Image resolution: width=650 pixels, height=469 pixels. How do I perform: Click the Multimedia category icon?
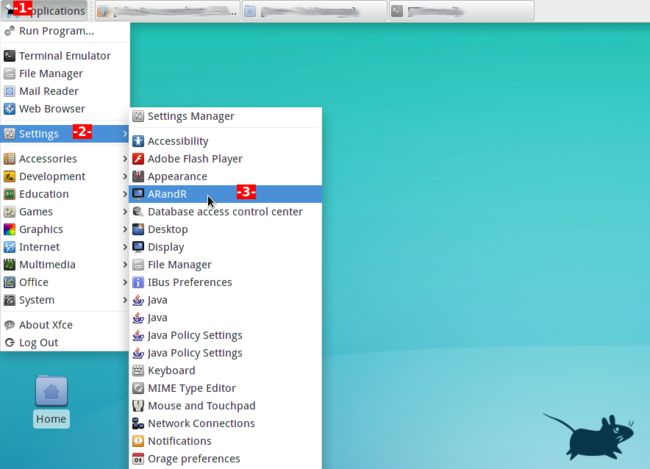(x=10, y=265)
